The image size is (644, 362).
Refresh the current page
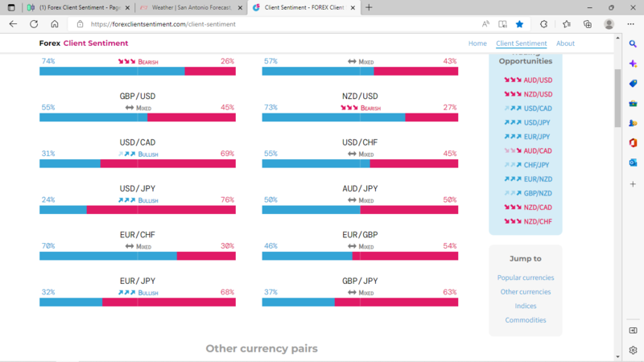point(34,24)
